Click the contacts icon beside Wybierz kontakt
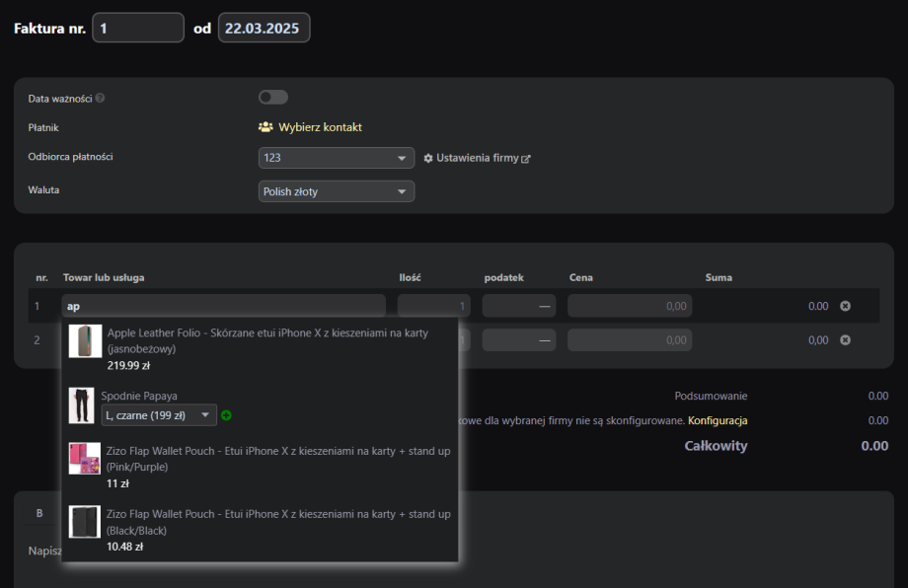The height and width of the screenshot is (588, 908). point(265,127)
